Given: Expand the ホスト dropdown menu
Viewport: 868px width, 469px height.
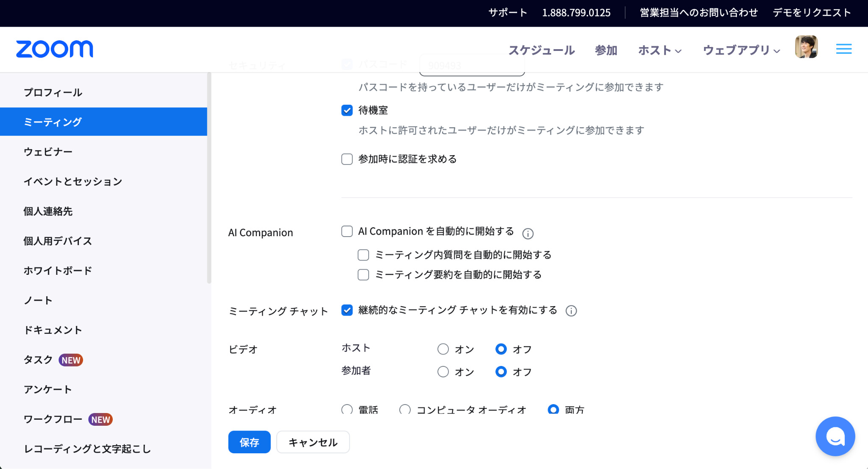Looking at the screenshot, I should pyautogui.click(x=659, y=50).
